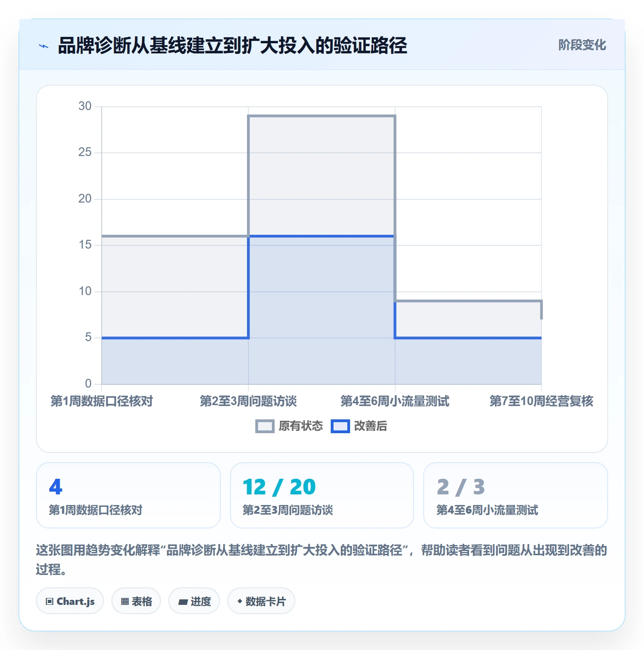Click axis label 第2至3周问题访谈 under chart
This screenshot has width=644, height=650.
[x=248, y=401]
